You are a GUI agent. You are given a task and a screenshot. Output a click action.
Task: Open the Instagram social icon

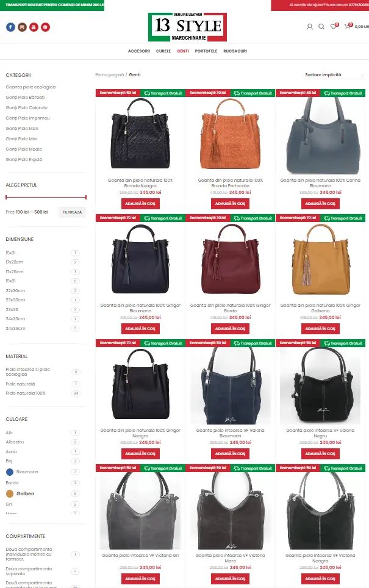point(22,27)
